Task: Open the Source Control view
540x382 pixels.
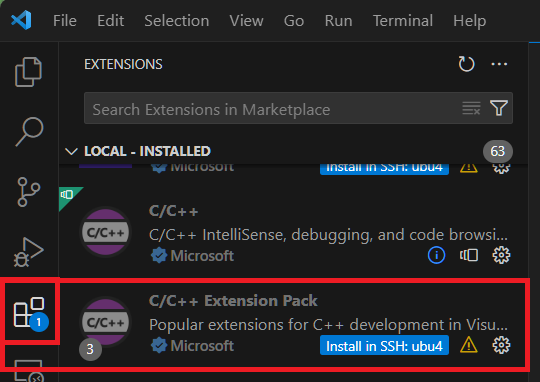Action: pos(29,192)
